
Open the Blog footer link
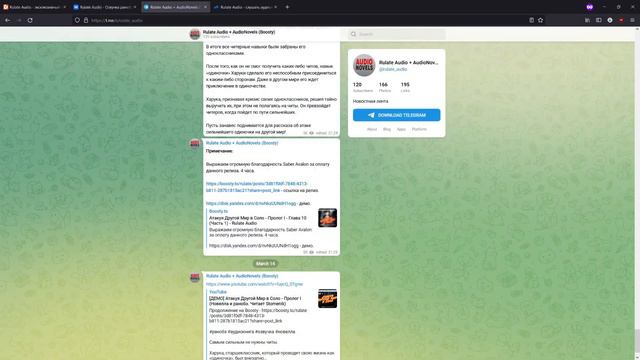click(x=387, y=129)
